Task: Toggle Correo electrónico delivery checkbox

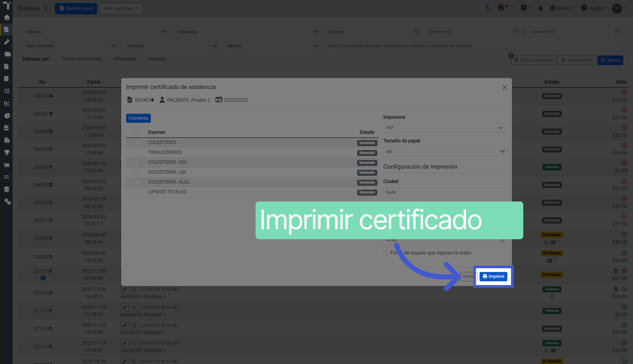Action: [x=57, y=59]
